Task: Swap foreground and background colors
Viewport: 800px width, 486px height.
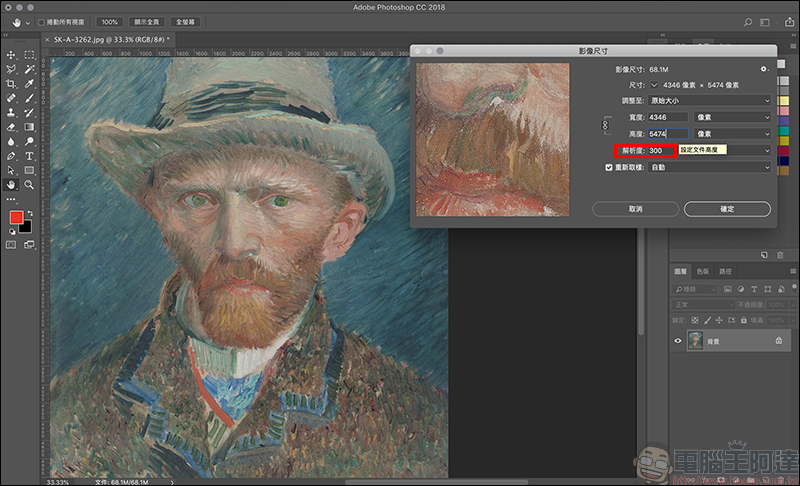Action: 30,213
